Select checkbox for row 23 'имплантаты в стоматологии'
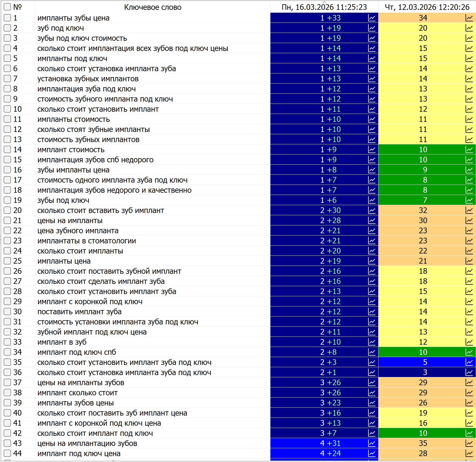 (x=7, y=241)
